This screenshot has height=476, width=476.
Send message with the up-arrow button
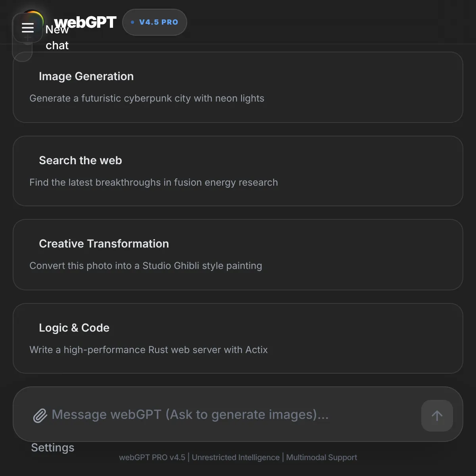(x=437, y=415)
